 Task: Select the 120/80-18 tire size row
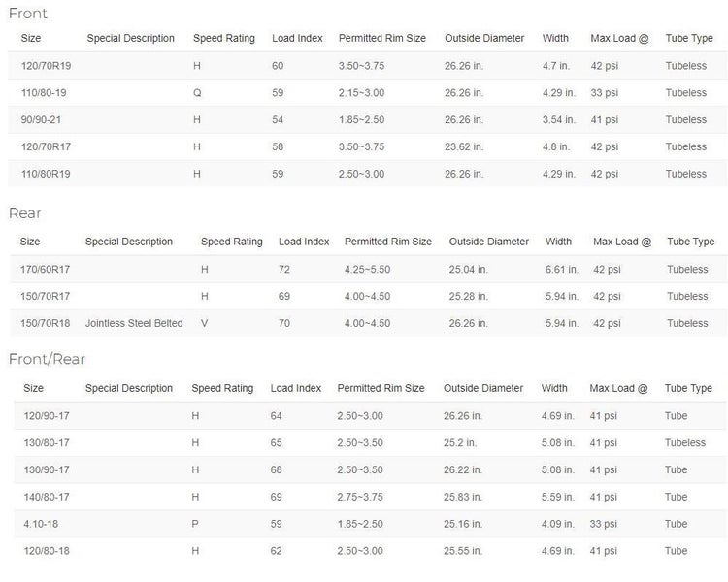pos(46,552)
